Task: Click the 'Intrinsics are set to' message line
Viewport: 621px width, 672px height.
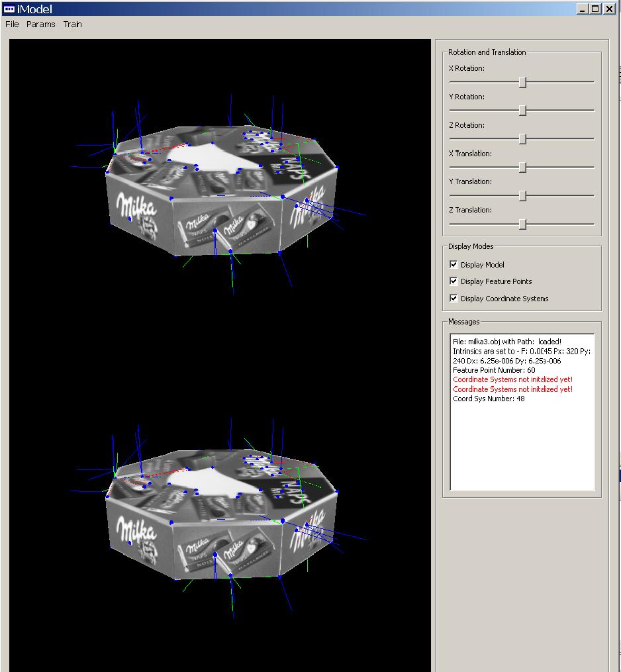Action: (x=522, y=356)
